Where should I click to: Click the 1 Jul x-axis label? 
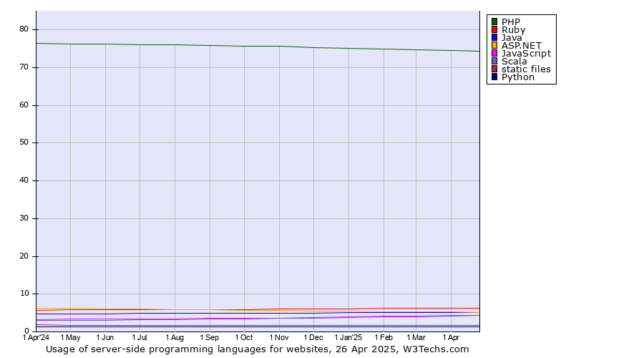[x=140, y=337]
